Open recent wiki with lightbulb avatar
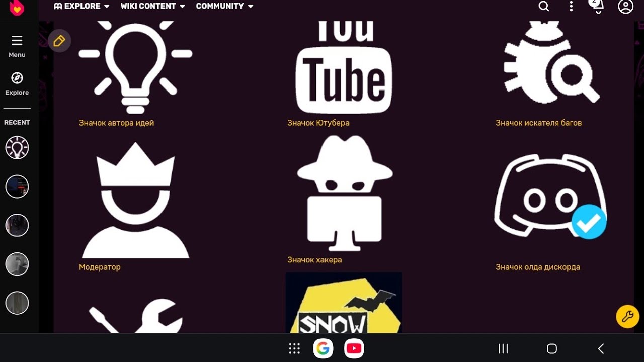This screenshot has height=362, width=644. click(x=17, y=148)
